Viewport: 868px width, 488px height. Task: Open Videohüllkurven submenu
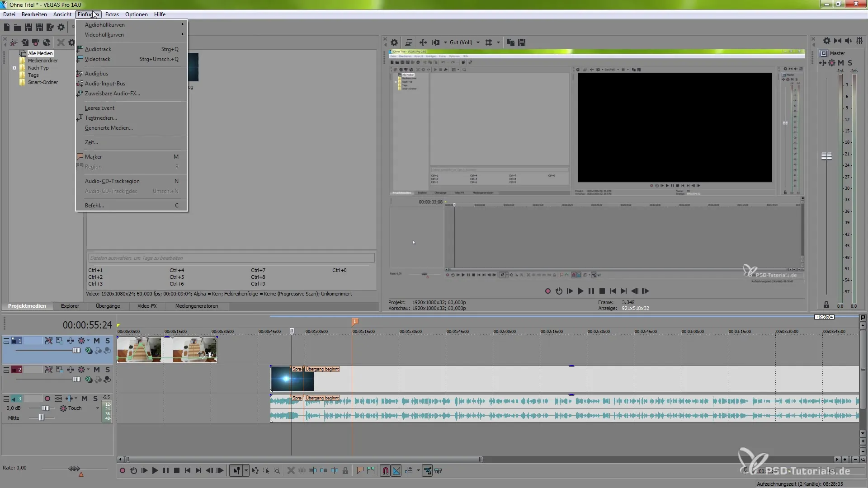click(x=132, y=35)
